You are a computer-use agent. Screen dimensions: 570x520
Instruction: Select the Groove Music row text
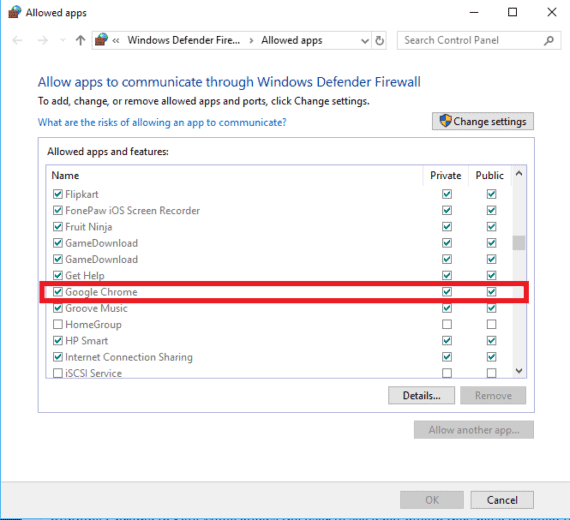[x=96, y=308]
